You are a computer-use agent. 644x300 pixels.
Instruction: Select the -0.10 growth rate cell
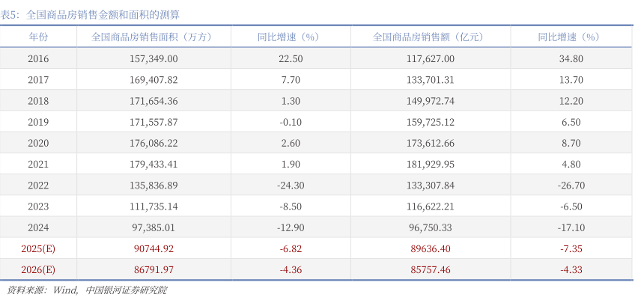point(288,121)
